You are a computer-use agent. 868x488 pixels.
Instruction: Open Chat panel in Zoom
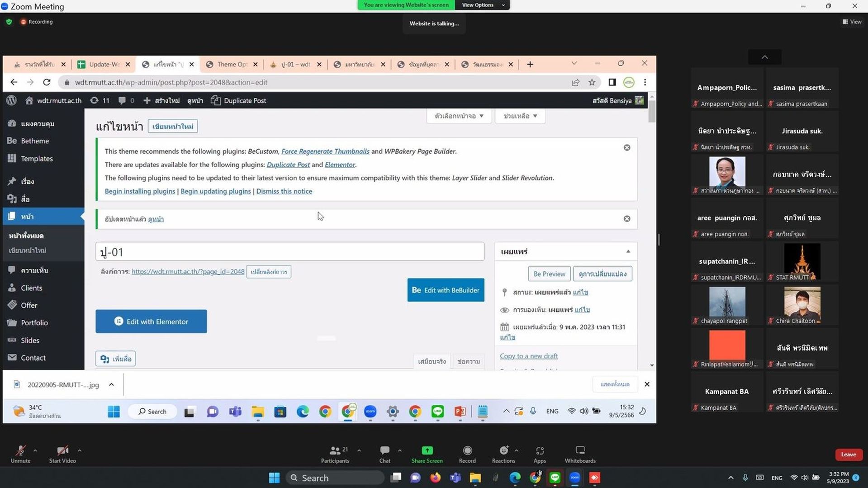[x=385, y=454]
